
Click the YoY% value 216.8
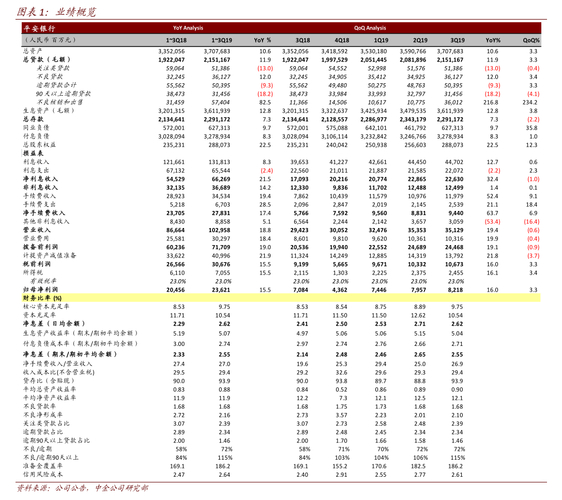[x=490, y=103]
